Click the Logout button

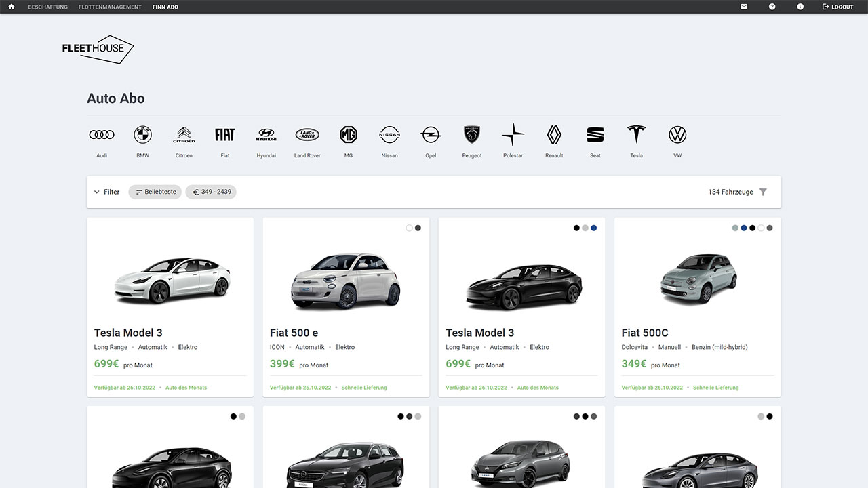click(x=837, y=7)
